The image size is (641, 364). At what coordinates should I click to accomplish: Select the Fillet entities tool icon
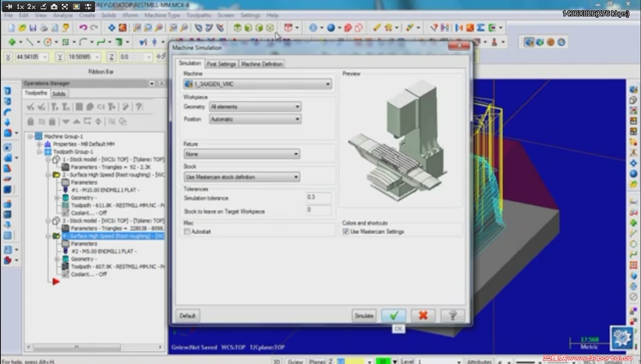(x=83, y=42)
